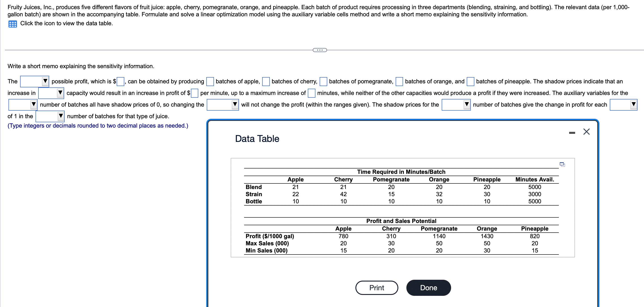Close the Data Table dialog with X
644x307 pixels.
586,132
